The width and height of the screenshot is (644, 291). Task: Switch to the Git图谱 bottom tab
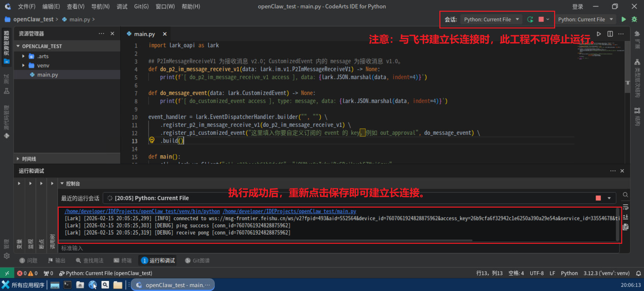(x=197, y=261)
